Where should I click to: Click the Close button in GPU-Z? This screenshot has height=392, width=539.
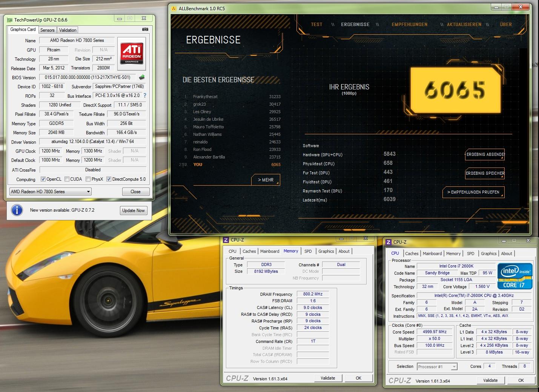(x=135, y=192)
